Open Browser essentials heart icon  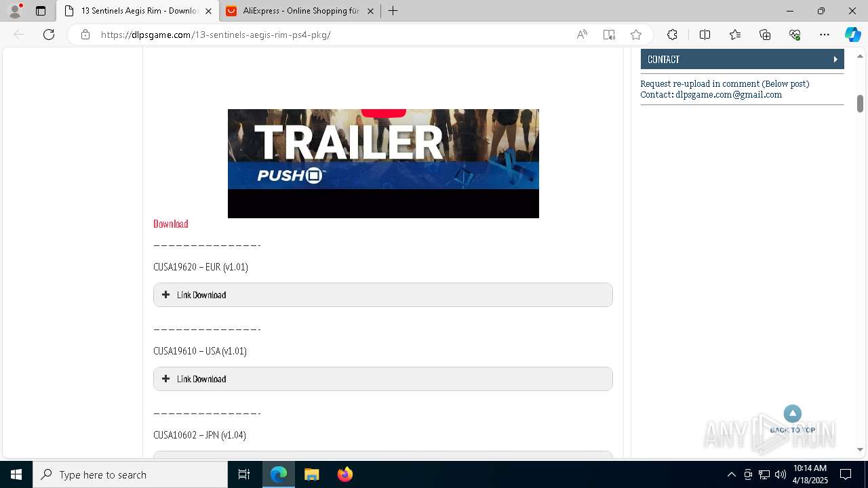795,35
